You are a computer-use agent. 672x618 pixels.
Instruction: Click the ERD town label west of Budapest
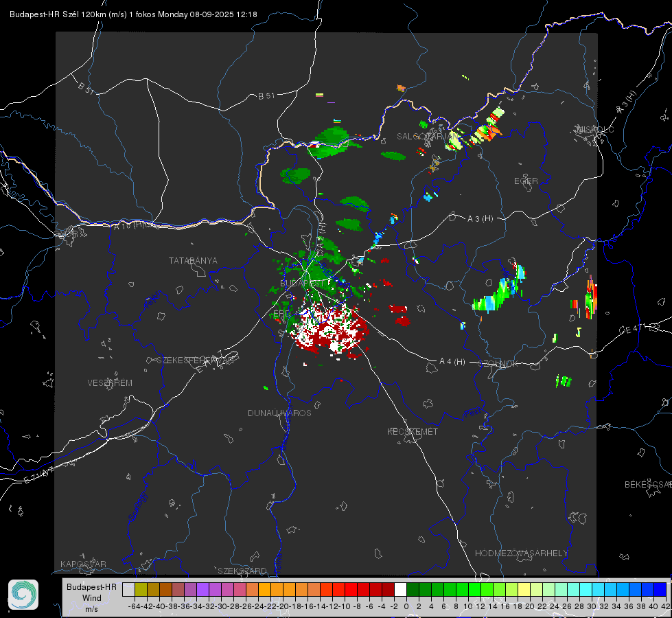coord(281,314)
